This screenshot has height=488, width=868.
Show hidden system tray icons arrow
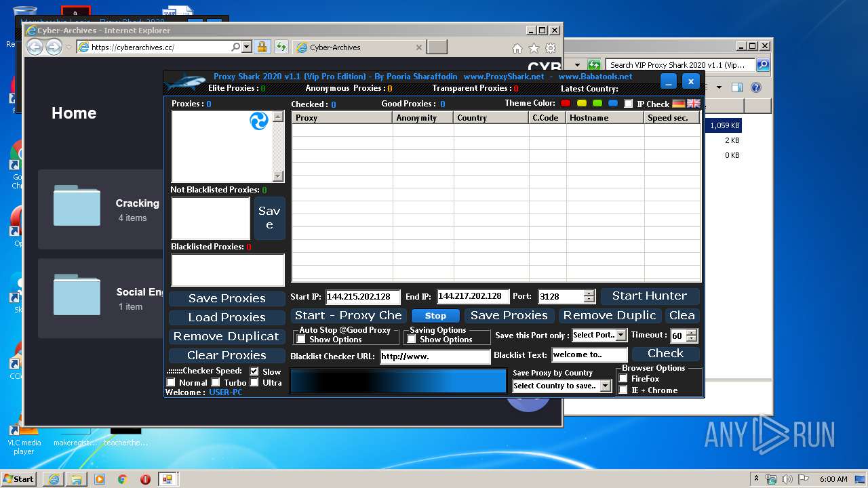pyautogui.click(x=756, y=479)
